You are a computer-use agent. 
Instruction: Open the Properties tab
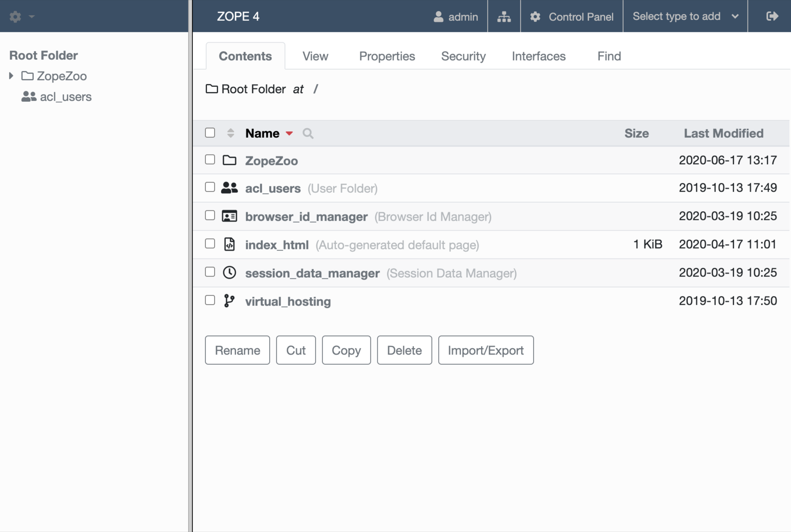(387, 56)
